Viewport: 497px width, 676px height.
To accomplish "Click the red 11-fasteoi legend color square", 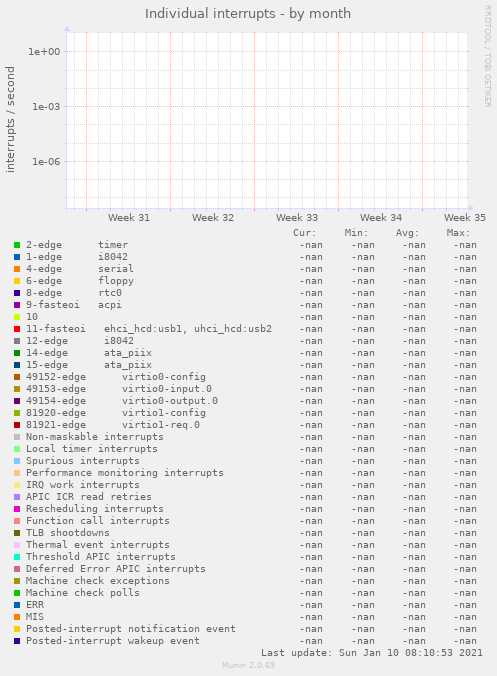I will tap(17, 329).
